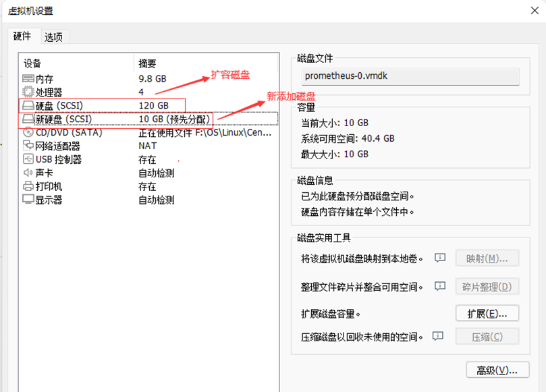This screenshot has height=392, width=546.
Task: Open 高级(V)... advanced settings
Action: (x=497, y=370)
